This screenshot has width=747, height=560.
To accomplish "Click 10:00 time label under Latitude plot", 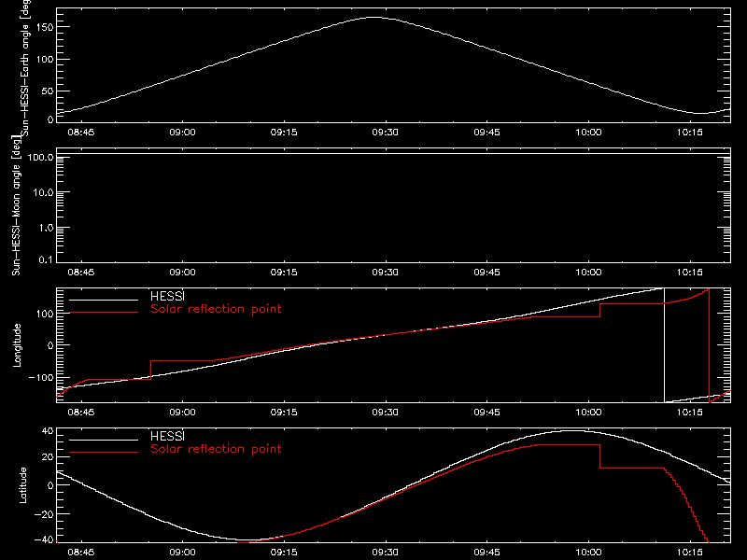I will [588, 552].
